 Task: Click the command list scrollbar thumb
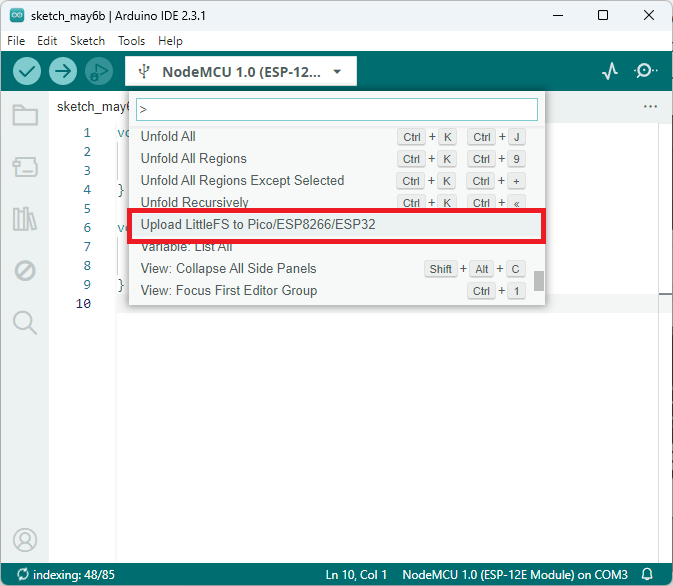539,281
